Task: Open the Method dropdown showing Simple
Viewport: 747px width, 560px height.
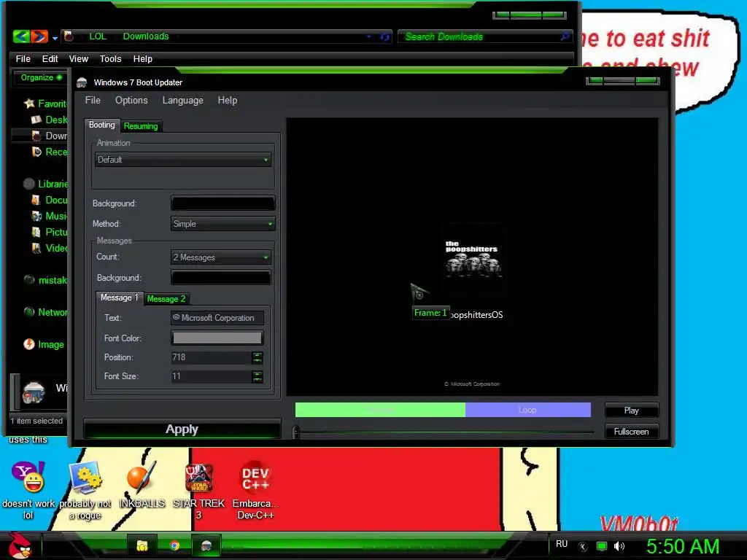Action: [x=222, y=224]
